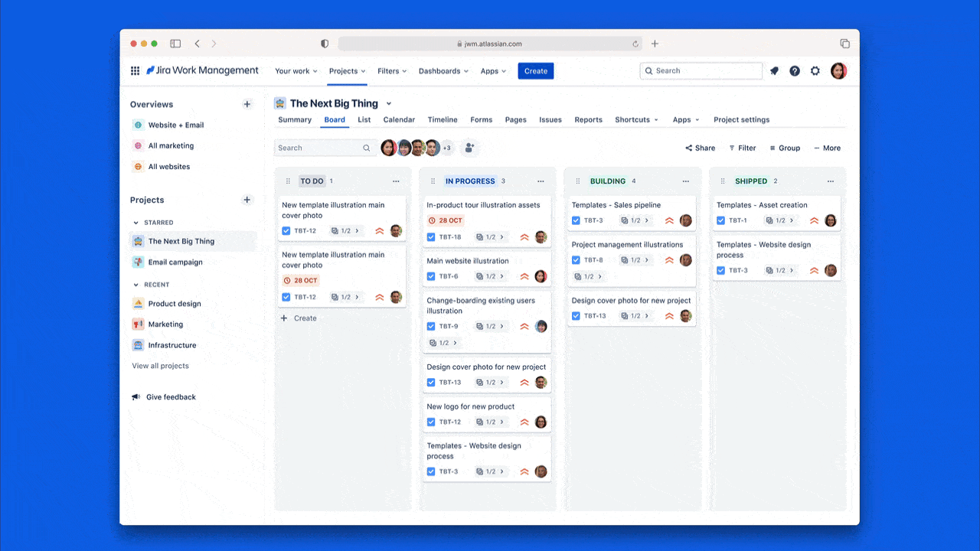The height and width of the screenshot is (551, 980).
Task: Toggle the checkbox icon on TBT-6 card
Action: coord(431,276)
